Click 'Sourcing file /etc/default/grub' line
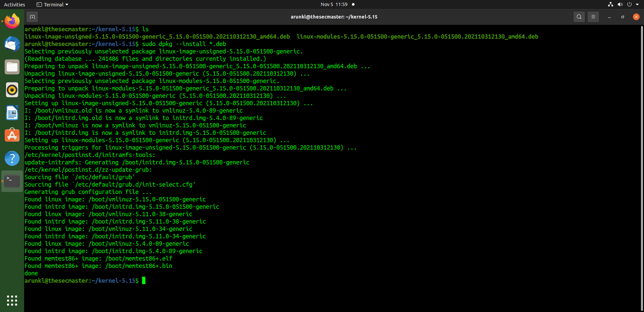The height and width of the screenshot is (312, 644). coord(80,177)
